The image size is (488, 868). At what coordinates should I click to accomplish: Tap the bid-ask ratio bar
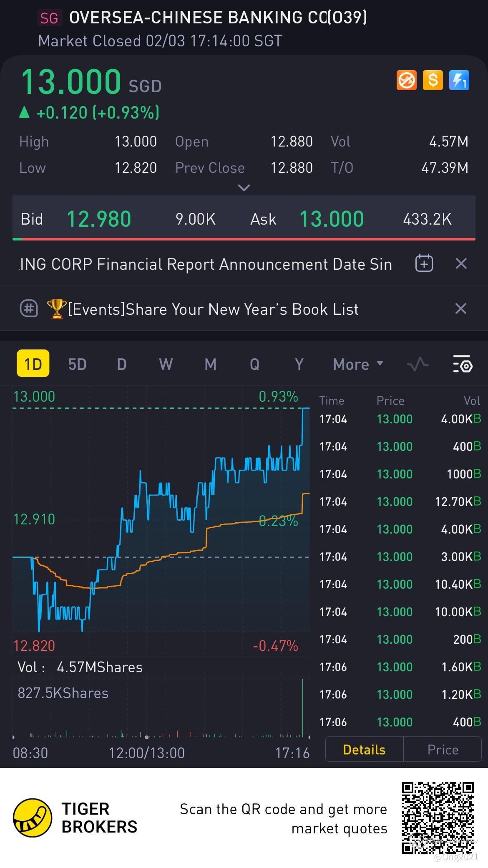pos(244,239)
